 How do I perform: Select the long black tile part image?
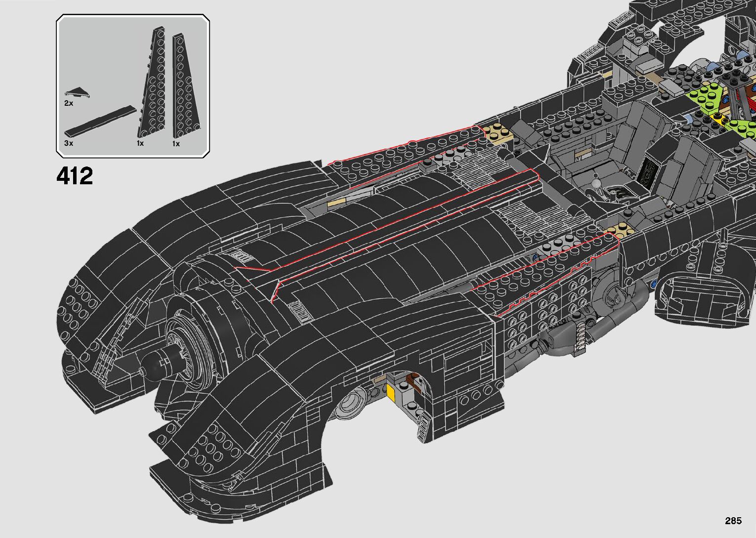[100, 121]
